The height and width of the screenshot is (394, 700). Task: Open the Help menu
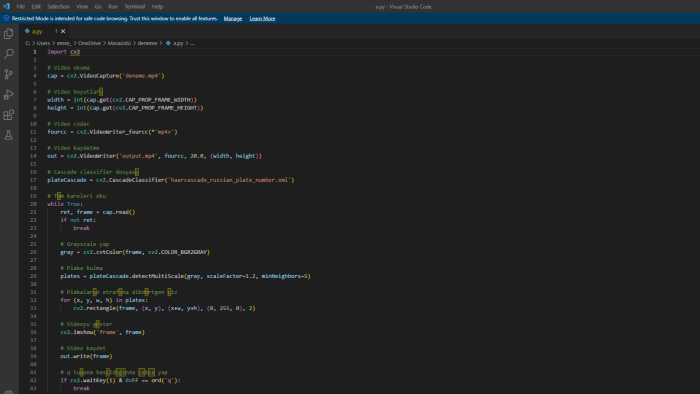157,7
